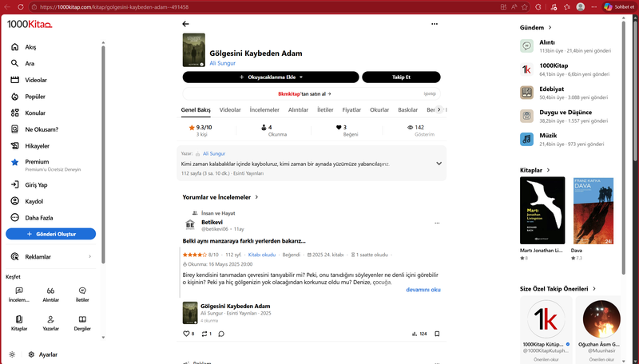Open Ali Sungur author link under title
This screenshot has width=639, height=364.
[x=223, y=63]
